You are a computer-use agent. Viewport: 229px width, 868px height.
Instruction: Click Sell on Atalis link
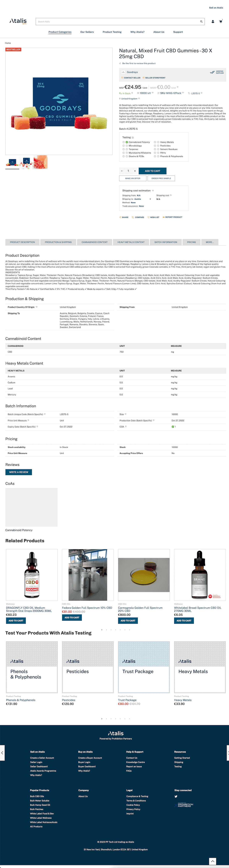[216, 8]
